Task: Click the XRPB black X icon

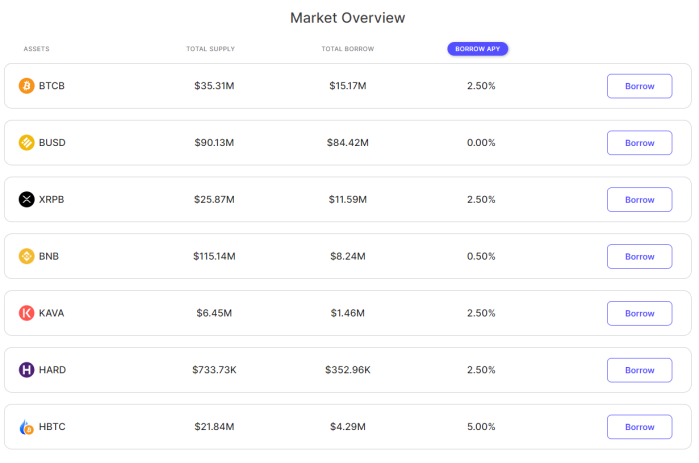Action: click(x=26, y=199)
